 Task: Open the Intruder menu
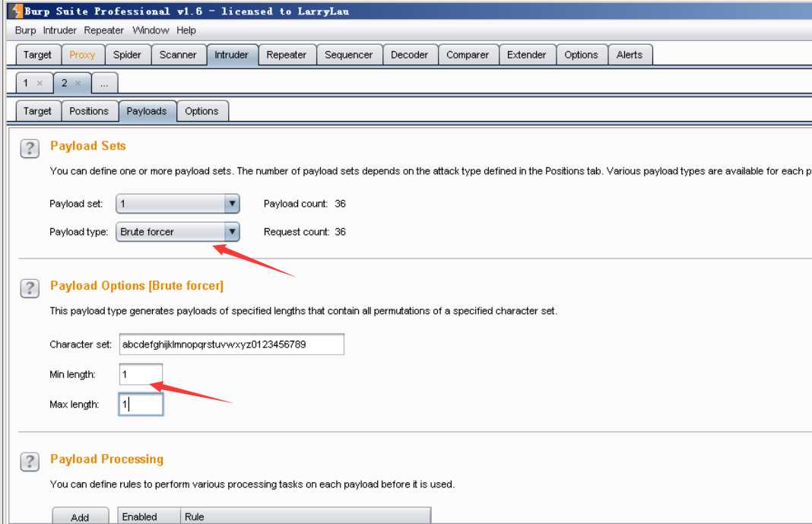(x=59, y=30)
